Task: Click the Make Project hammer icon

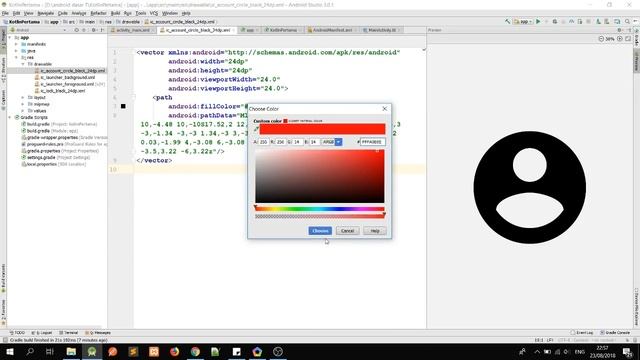Action: click(x=507, y=22)
